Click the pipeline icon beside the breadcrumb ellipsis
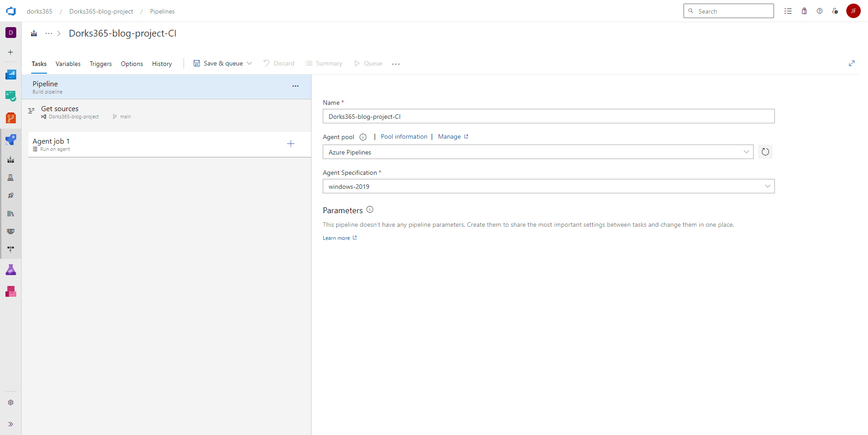 click(x=34, y=33)
